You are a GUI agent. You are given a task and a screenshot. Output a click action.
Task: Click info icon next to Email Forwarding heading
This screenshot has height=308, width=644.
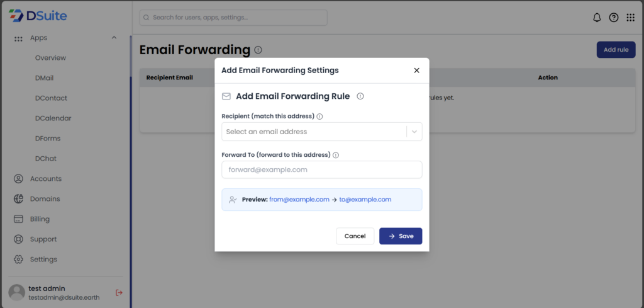(x=258, y=50)
